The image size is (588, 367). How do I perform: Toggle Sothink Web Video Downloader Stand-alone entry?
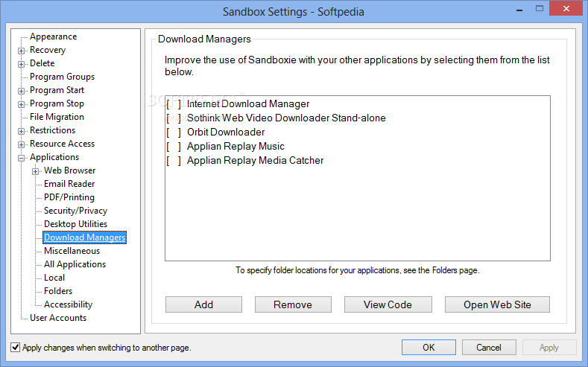pyautogui.click(x=174, y=118)
